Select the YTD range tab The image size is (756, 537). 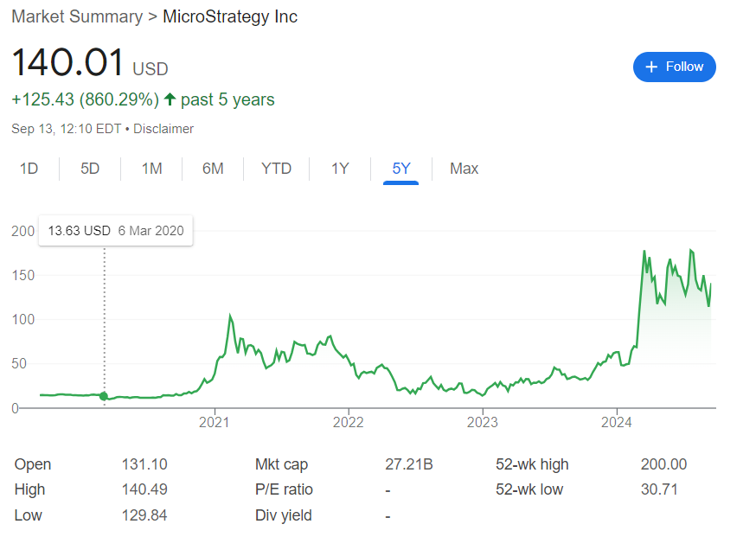[x=276, y=169]
